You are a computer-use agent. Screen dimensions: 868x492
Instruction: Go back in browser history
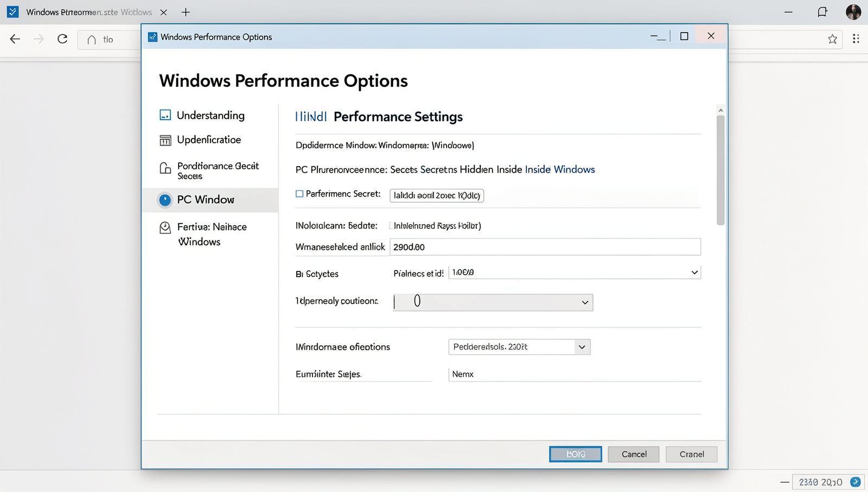(x=15, y=39)
